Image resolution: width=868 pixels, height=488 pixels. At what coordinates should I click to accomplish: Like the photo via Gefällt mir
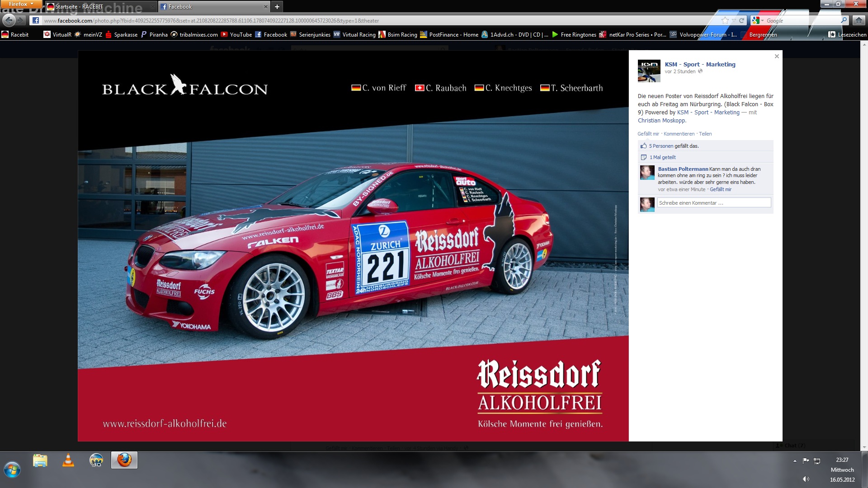648,134
